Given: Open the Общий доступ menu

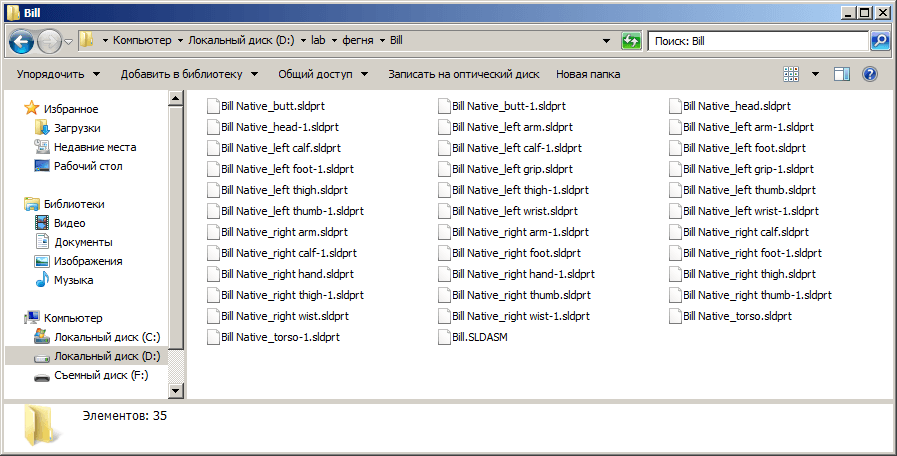Looking at the screenshot, I should [322, 74].
